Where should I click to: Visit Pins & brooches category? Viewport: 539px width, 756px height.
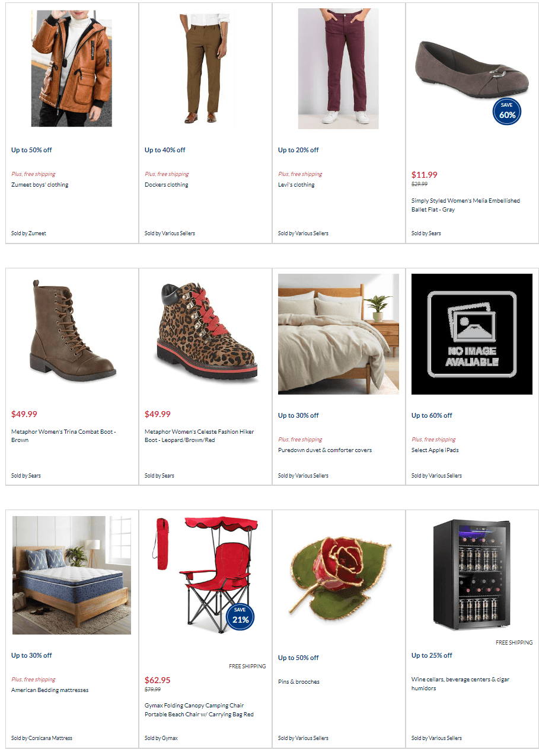[299, 682]
